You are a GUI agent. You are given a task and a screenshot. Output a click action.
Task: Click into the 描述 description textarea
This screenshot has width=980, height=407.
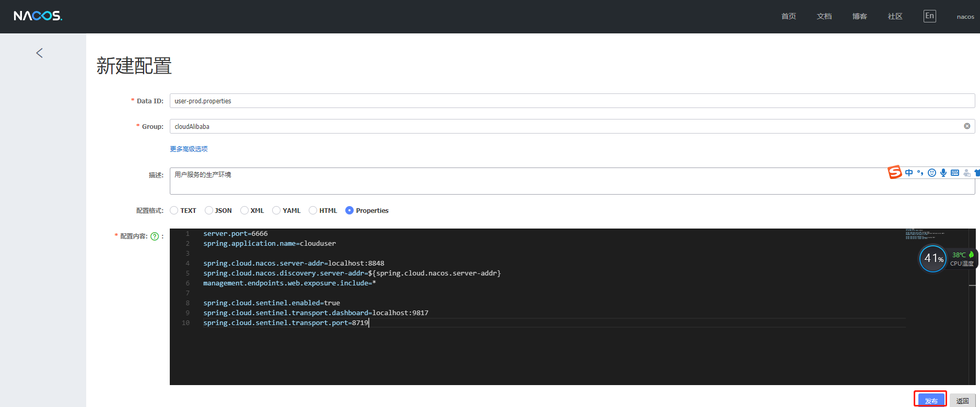572,181
